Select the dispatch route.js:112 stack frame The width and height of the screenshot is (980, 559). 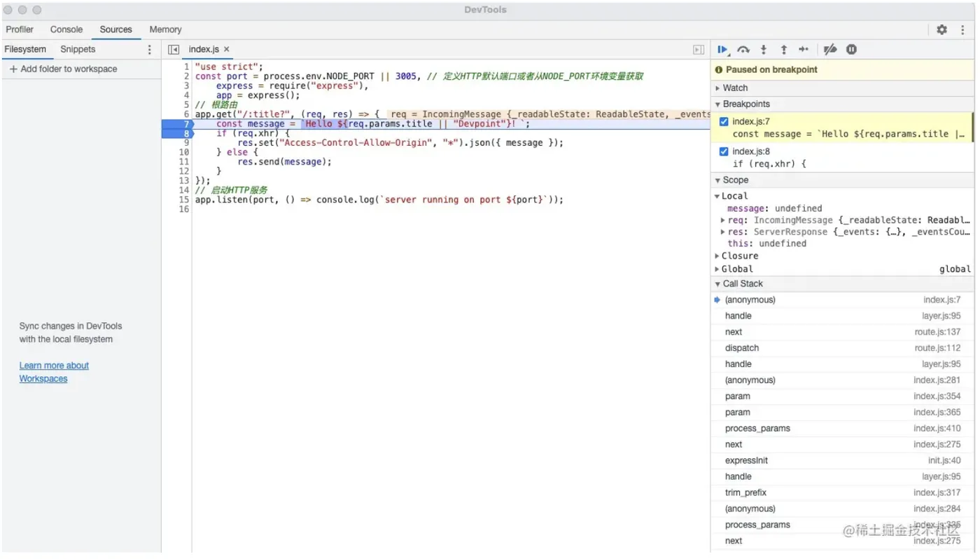[842, 348]
